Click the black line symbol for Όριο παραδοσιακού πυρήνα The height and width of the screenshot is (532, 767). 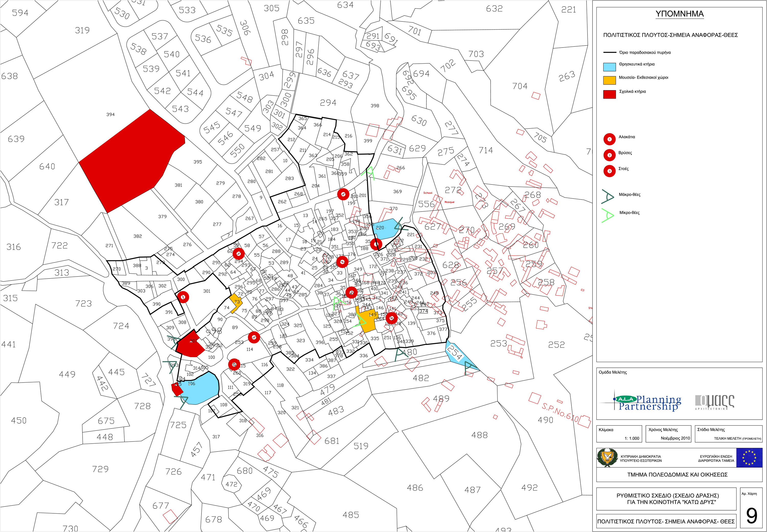(610, 53)
